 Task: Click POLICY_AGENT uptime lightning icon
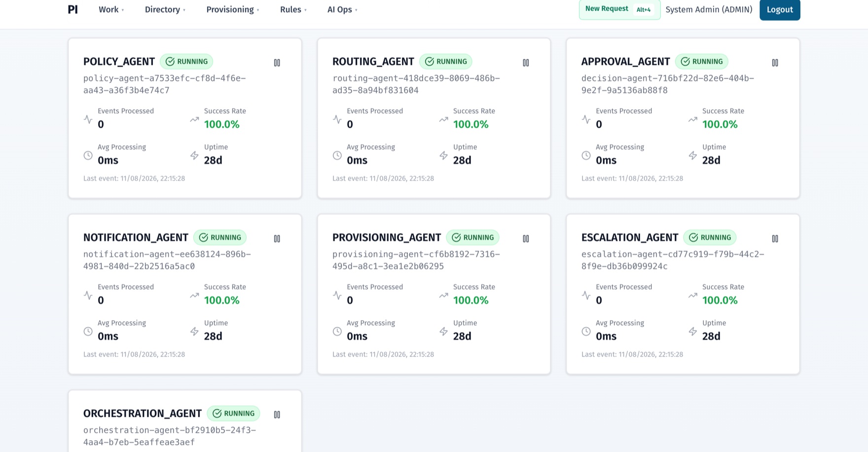point(194,155)
